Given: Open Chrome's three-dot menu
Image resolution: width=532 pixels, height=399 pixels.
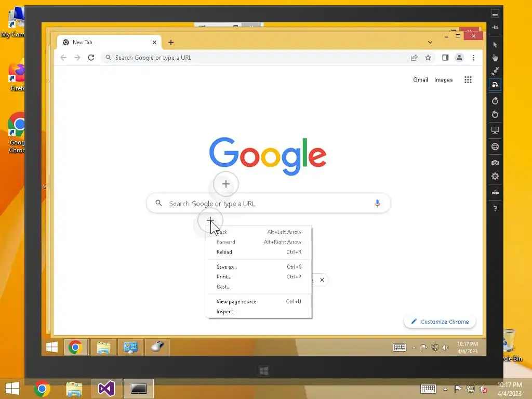Looking at the screenshot, I should click(x=473, y=58).
